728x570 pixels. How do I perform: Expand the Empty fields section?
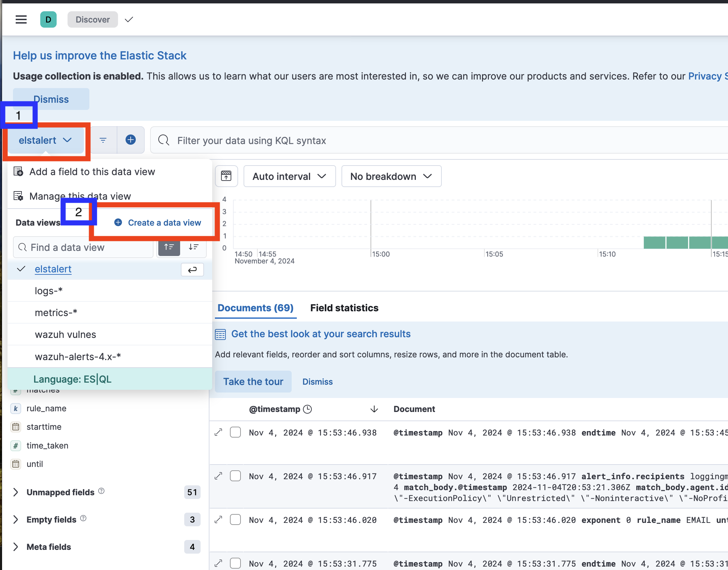(16, 519)
